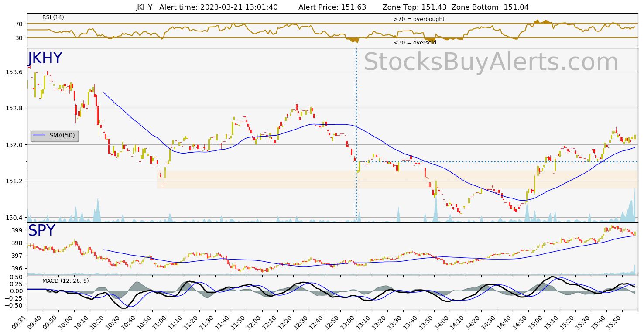Image resolution: width=644 pixels, height=335 pixels.
Task: Click the 152.8 price axis label
Action: (x=15, y=108)
